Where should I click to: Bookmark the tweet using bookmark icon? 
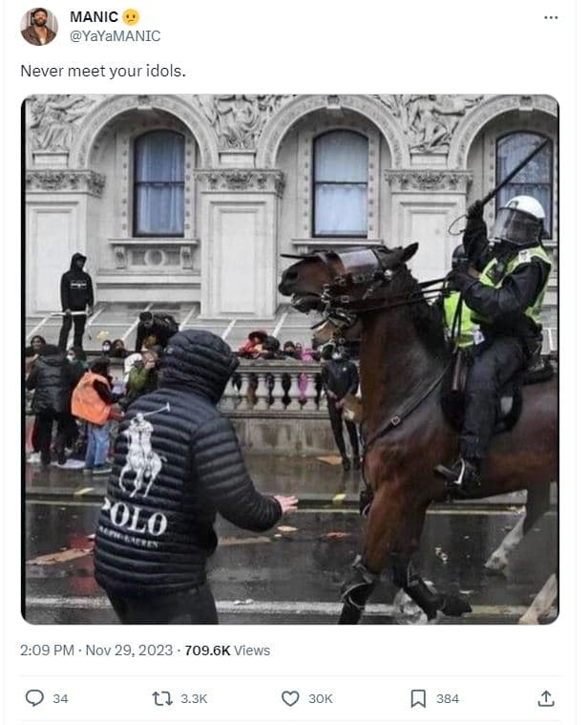(418, 698)
